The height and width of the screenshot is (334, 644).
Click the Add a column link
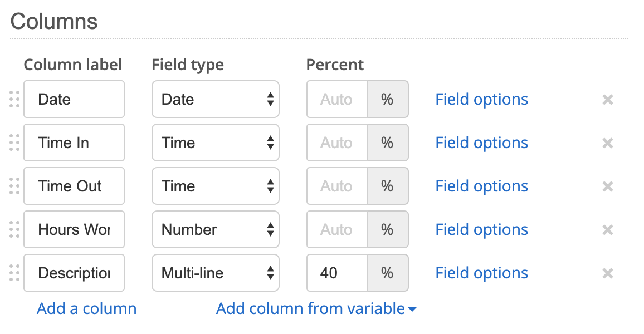(x=86, y=308)
